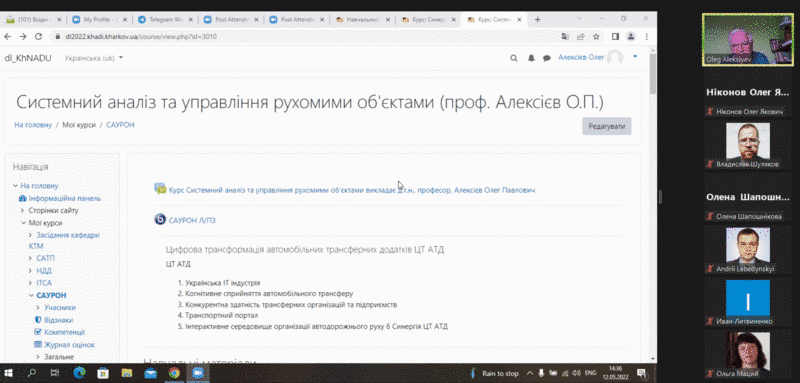
Task: Expand the НДД course node
Action: 31,271
